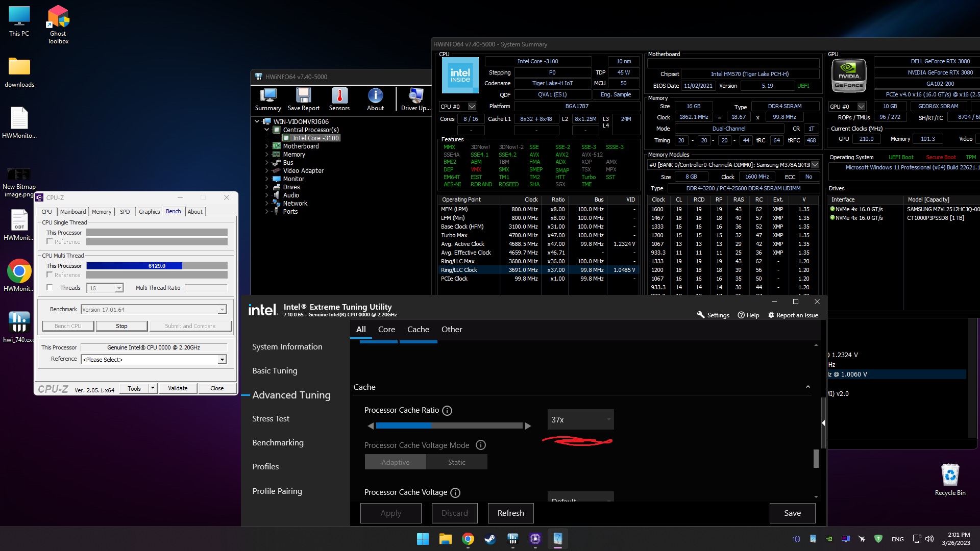This screenshot has height=551, width=980.
Task: Click the slider right arrow for cache ratio
Action: pos(528,425)
